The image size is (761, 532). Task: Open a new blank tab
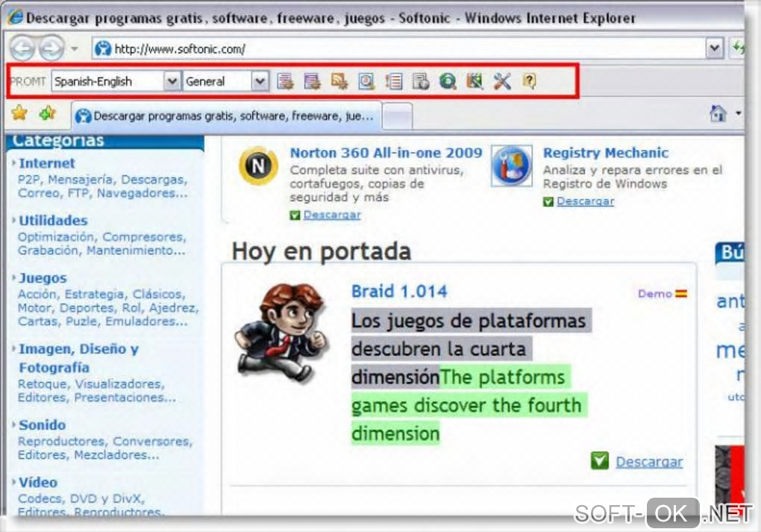(398, 117)
